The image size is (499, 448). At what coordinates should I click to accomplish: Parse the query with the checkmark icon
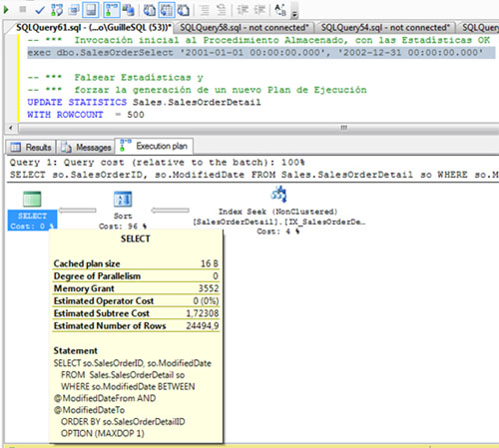tap(40, 10)
